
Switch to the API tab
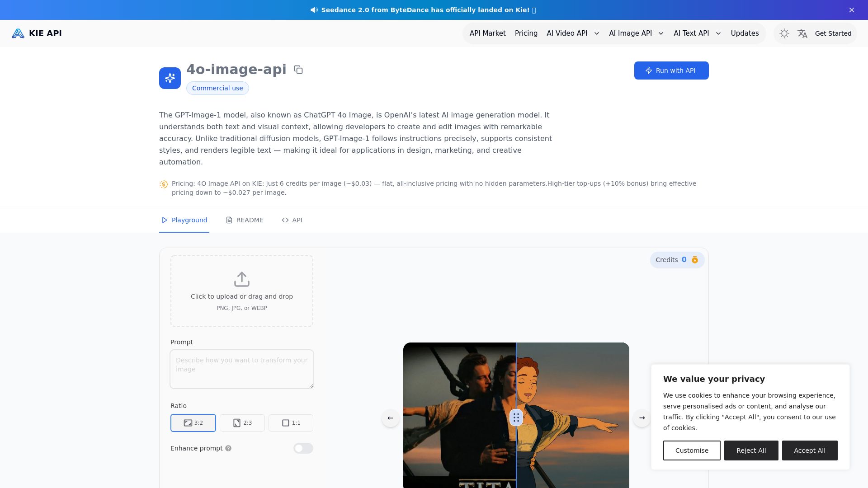292,220
